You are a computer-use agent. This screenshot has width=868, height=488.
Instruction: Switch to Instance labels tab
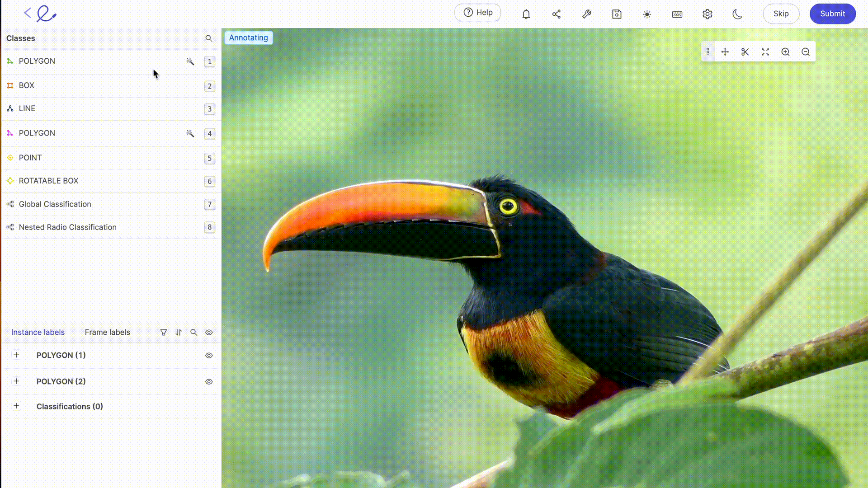pos(38,332)
